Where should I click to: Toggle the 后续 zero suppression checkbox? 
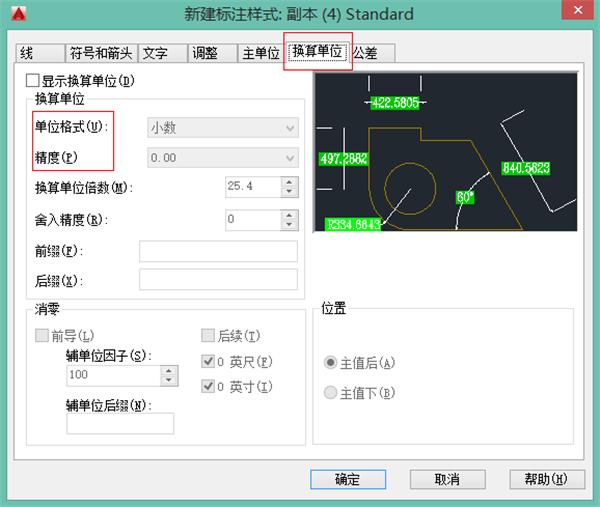[x=208, y=336]
